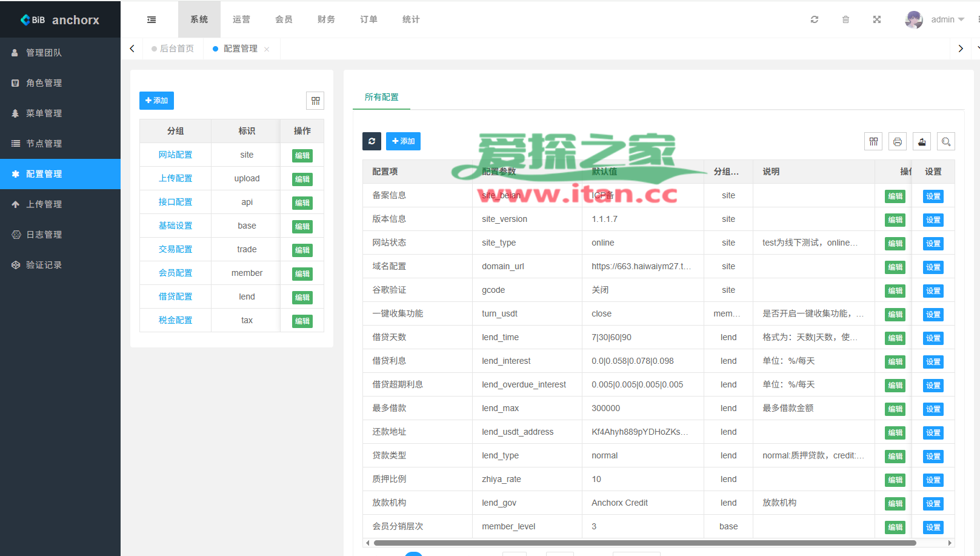Click the 添加 button in the group panel
The width and height of the screenshot is (980, 556).
tap(156, 101)
